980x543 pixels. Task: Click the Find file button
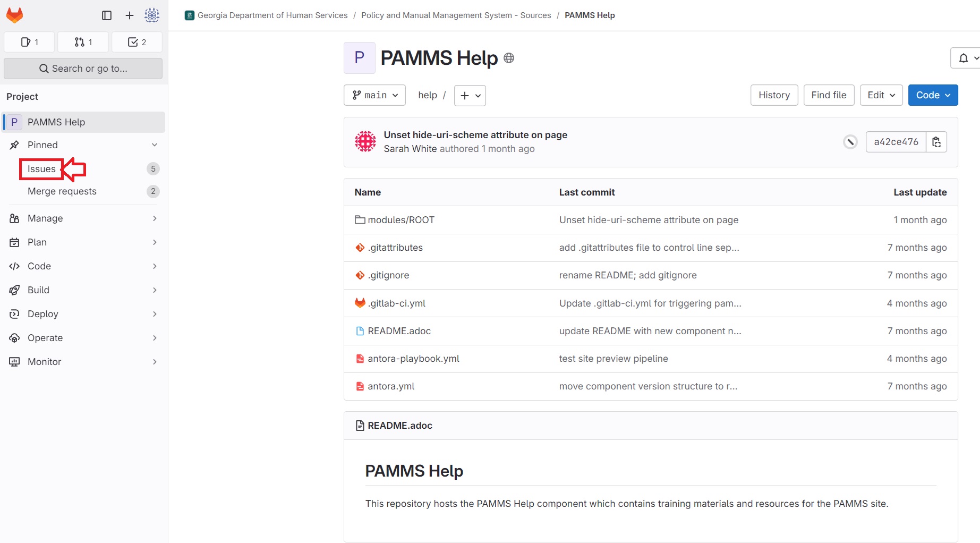pyautogui.click(x=829, y=95)
